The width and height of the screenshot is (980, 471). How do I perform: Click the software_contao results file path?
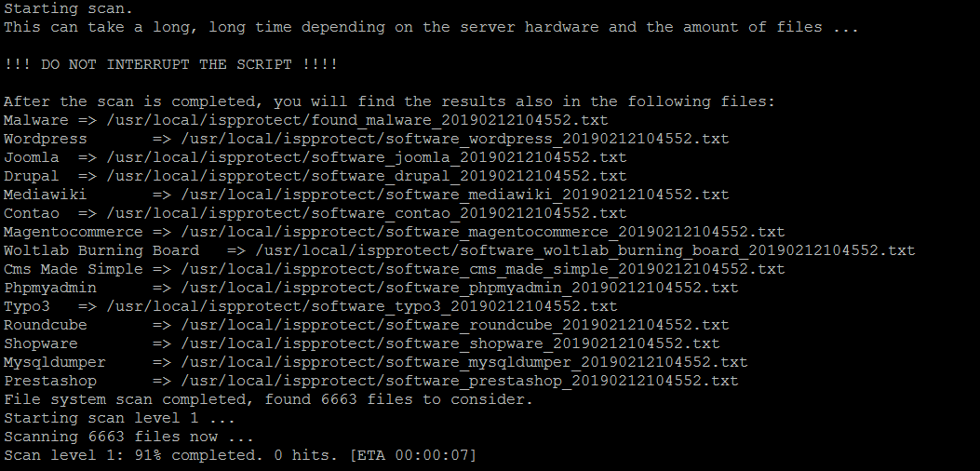tap(367, 213)
